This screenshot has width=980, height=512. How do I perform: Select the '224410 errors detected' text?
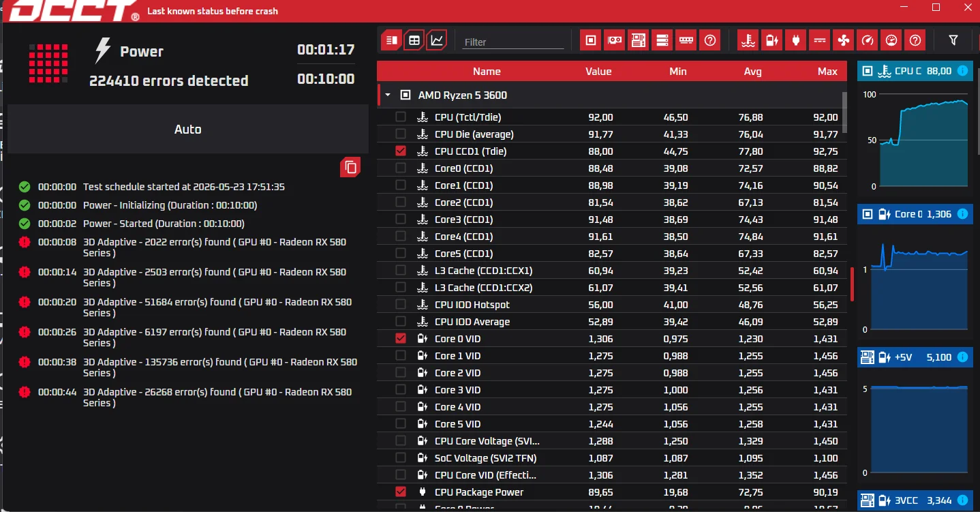click(169, 80)
